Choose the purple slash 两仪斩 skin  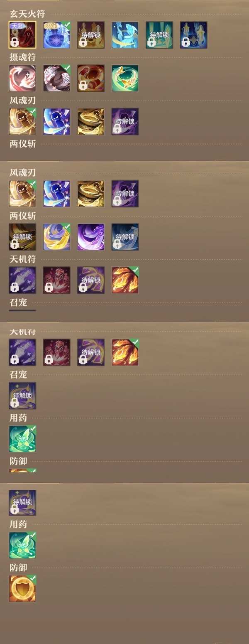[90, 237]
